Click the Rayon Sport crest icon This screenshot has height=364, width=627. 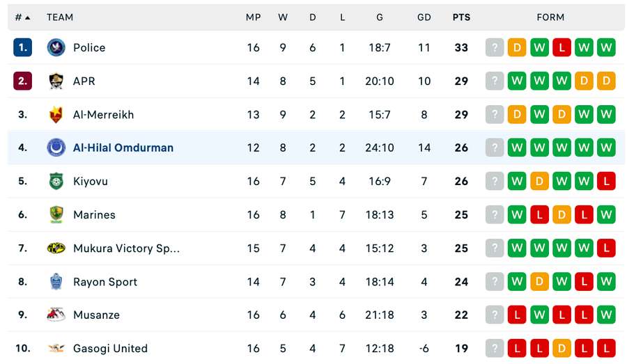point(56,282)
